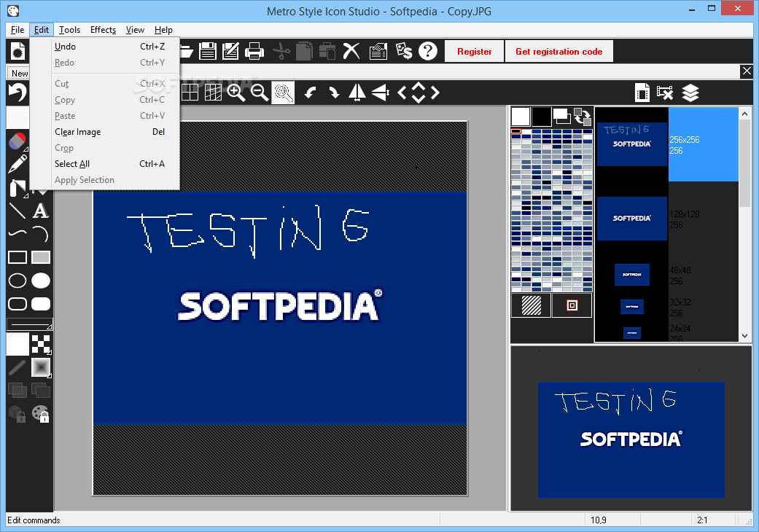Viewport: 759px width, 532px height.
Task: Select the transparent hatched color swatch
Action: (531, 305)
